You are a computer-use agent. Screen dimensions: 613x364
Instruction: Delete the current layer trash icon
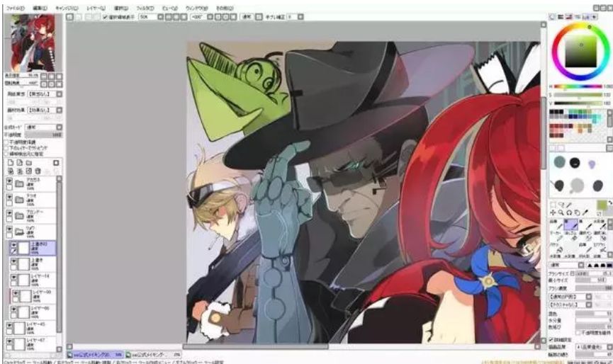click(38, 171)
